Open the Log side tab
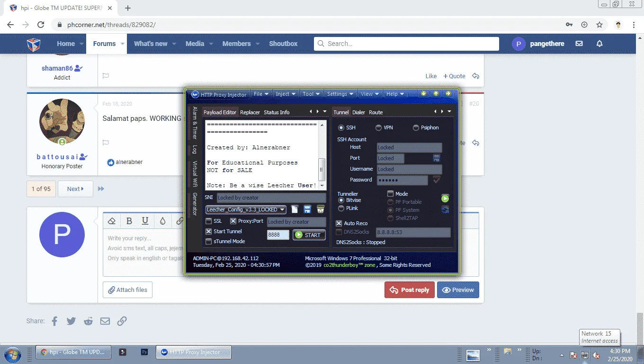The width and height of the screenshot is (644, 364). (x=194, y=149)
